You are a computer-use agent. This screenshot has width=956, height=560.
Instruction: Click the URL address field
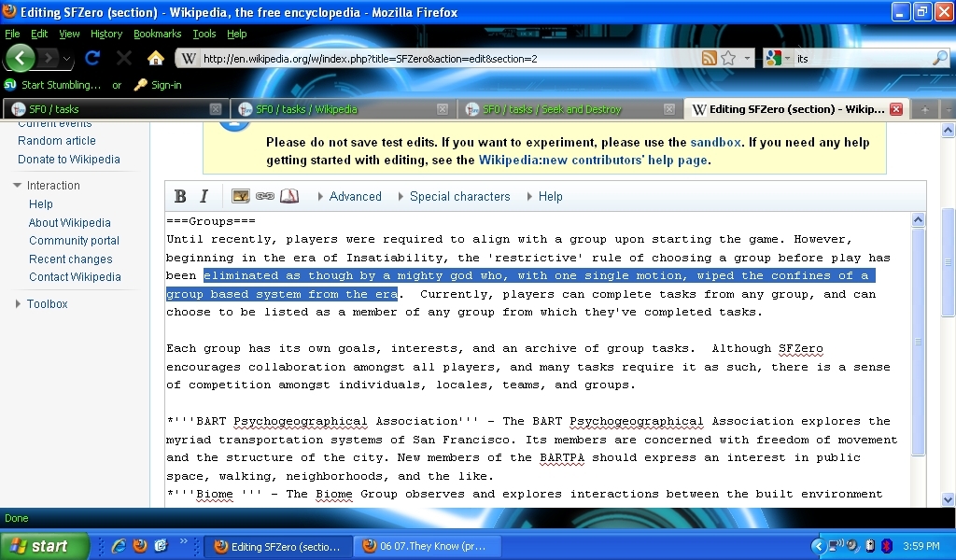(x=448, y=59)
